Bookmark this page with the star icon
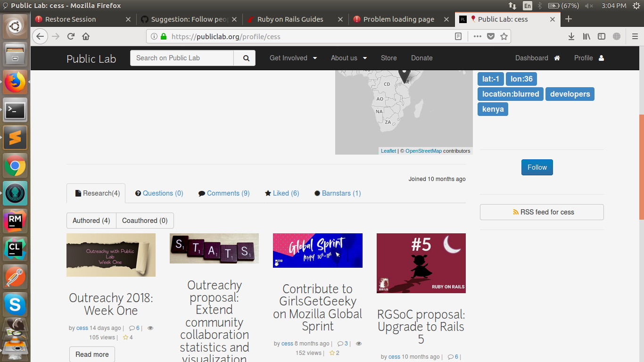 pos(504,36)
